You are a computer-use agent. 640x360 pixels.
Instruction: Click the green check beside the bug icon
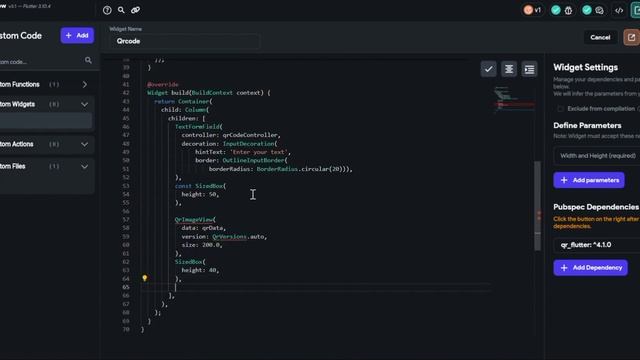(556, 10)
